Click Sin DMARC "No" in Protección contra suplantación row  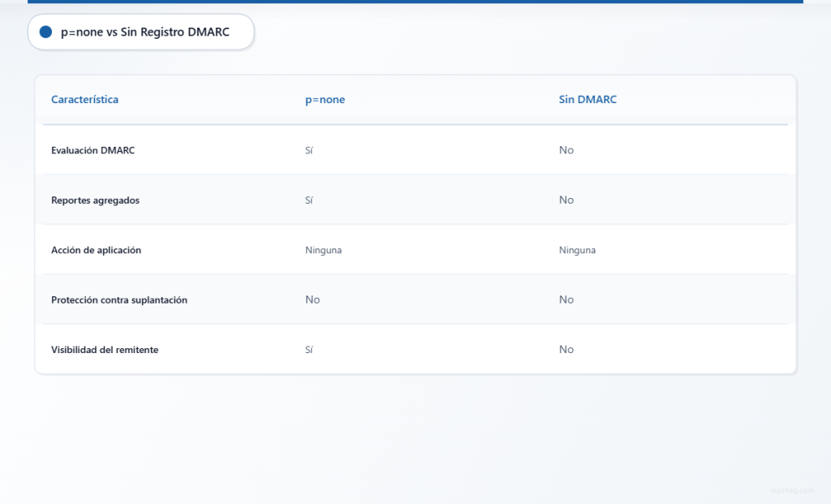[566, 299]
